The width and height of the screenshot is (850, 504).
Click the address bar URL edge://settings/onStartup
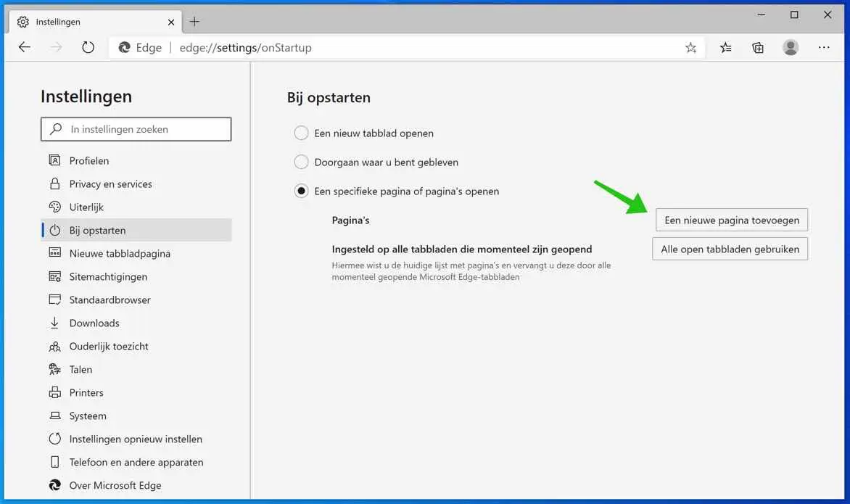click(246, 48)
